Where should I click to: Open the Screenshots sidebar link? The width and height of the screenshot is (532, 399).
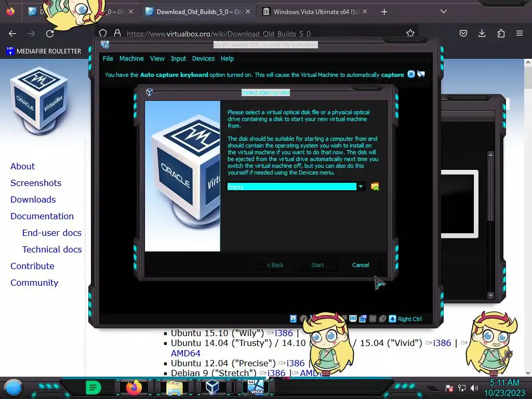point(36,183)
